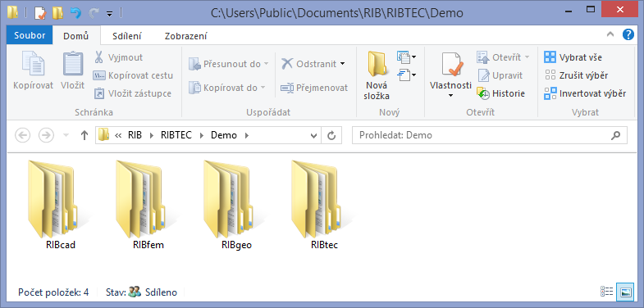Go up one folder level
Image resolution: width=644 pixels, height=308 pixels.
pyautogui.click(x=84, y=135)
